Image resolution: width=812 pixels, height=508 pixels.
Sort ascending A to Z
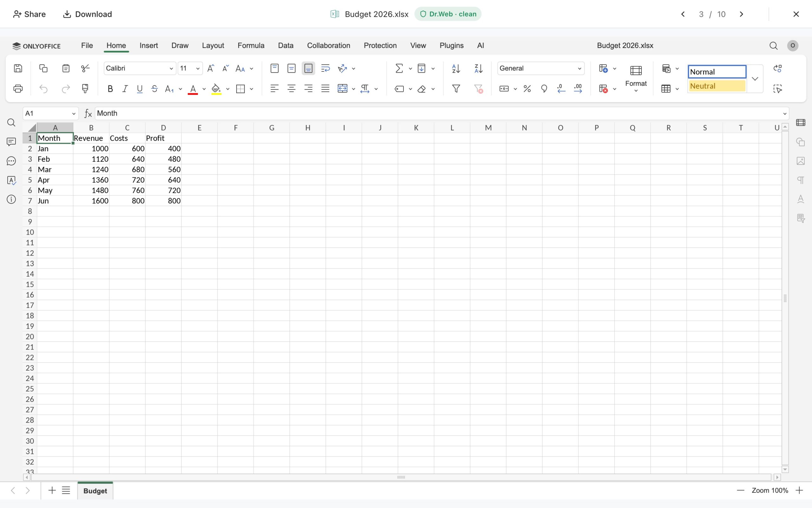[456, 69]
